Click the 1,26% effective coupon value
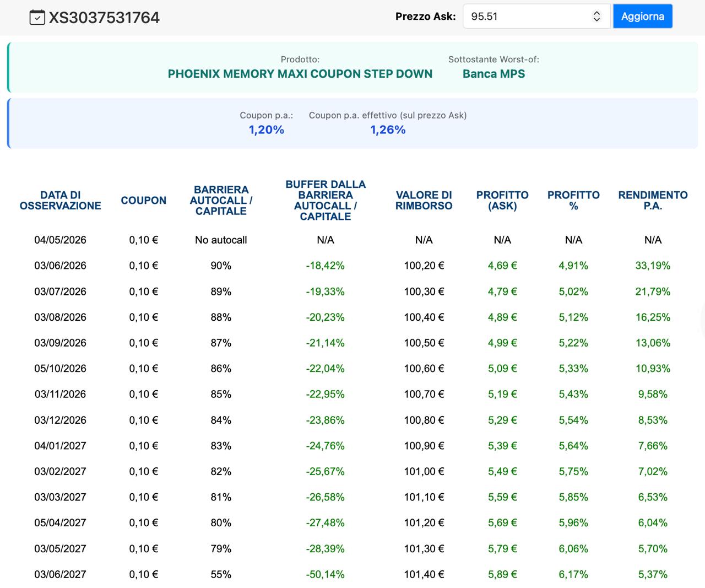Screen dimensions: 705x588 (x=388, y=130)
